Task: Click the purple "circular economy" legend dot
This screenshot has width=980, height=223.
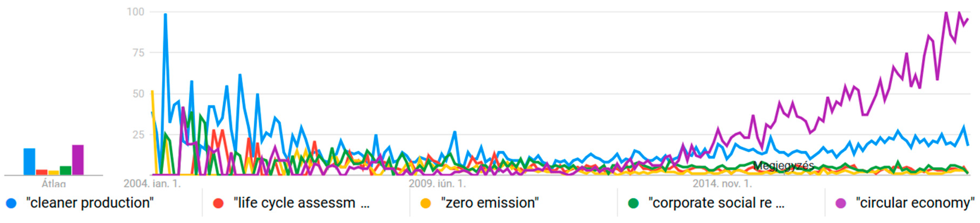Action: click(x=840, y=203)
